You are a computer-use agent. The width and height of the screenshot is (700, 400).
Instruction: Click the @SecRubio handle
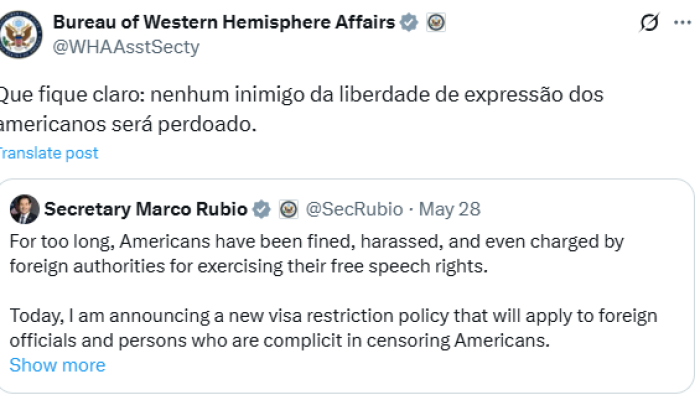[354, 209]
